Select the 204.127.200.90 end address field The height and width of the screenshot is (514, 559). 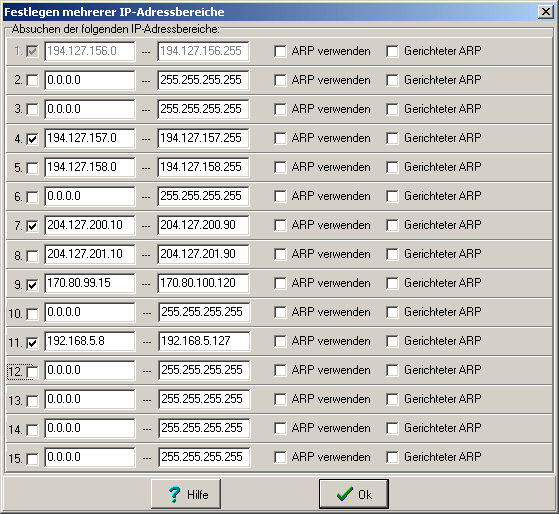(x=203, y=225)
